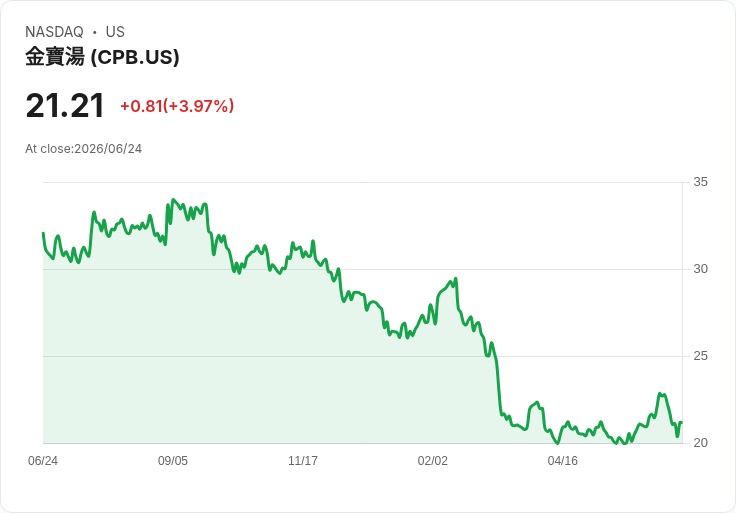The width and height of the screenshot is (736, 513).
Task: Click the +0.81(+3.97%) price change
Action: pos(177,106)
